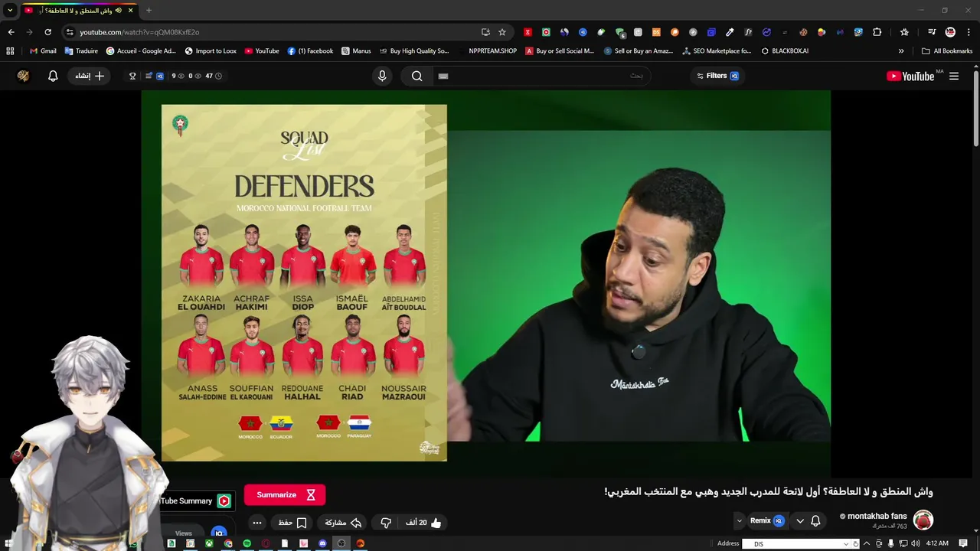Focus the YouTube search input field
980x551 pixels.
[541, 76]
